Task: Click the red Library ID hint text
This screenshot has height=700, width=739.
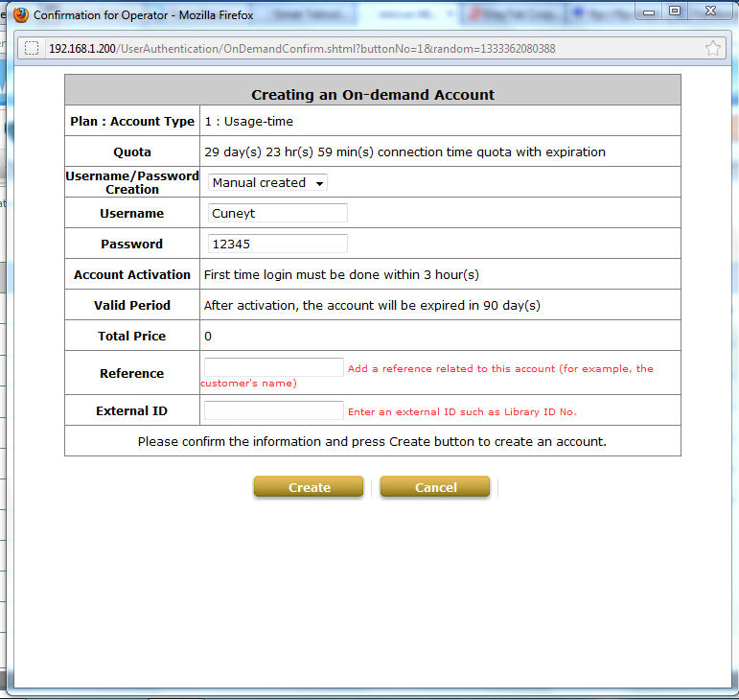Action: click(x=461, y=411)
